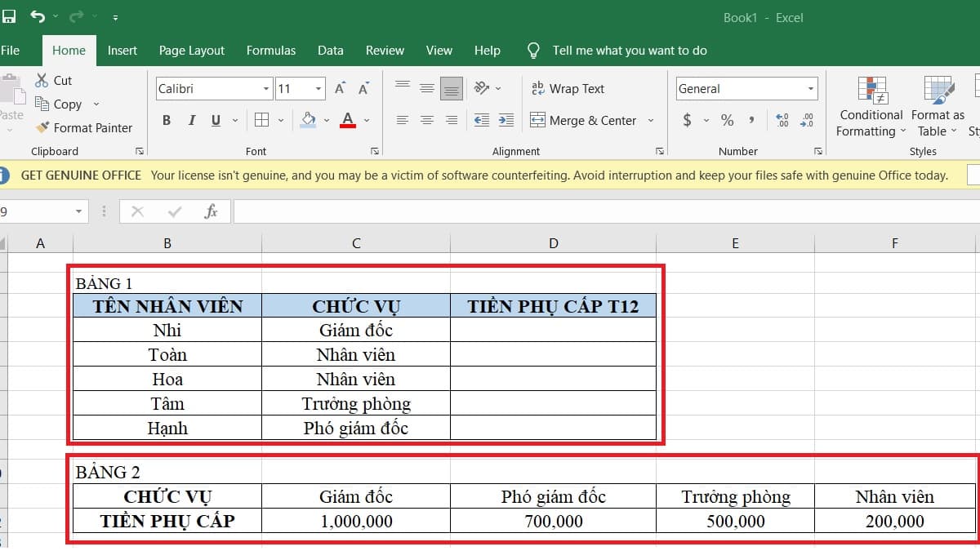Viewport: 980px width, 551px height.
Task: Switch to the Formulas ribbon tab
Action: 270,50
